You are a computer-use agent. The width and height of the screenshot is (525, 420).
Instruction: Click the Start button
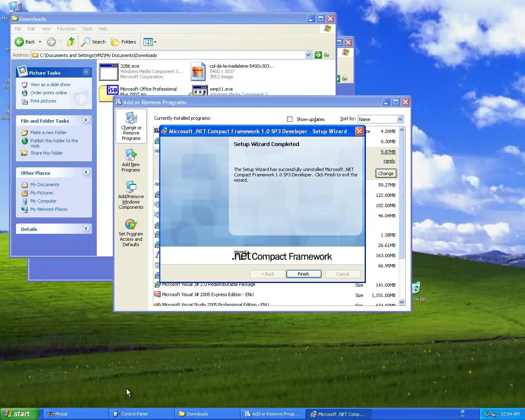20,414
